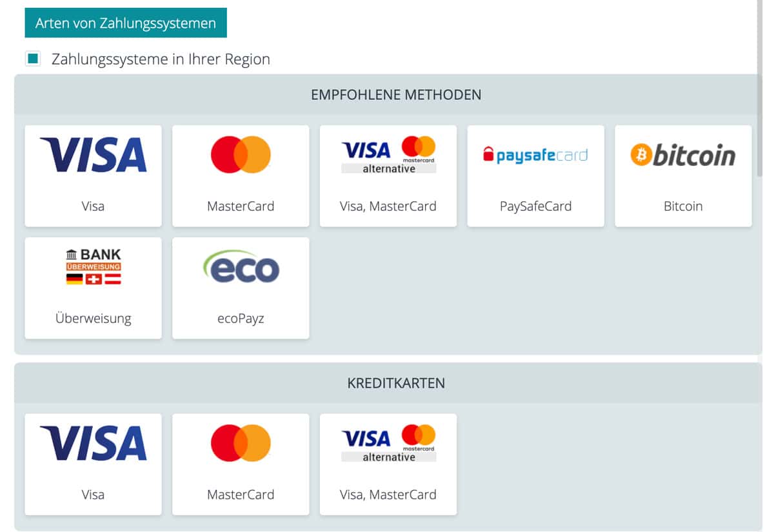Pick the Visa MasterCard alternative logo in Empfohlene Methoden

point(389,155)
